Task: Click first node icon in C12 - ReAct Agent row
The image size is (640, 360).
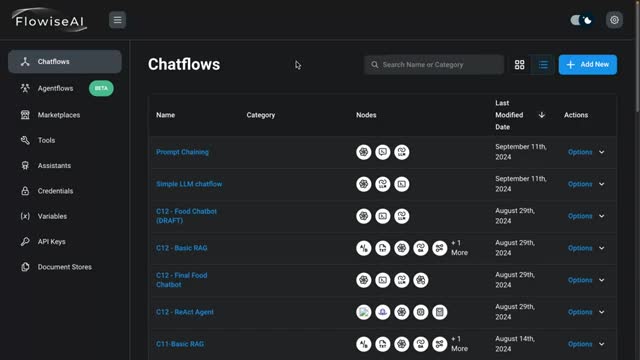Action: pyautogui.click(x=364, y=312)
